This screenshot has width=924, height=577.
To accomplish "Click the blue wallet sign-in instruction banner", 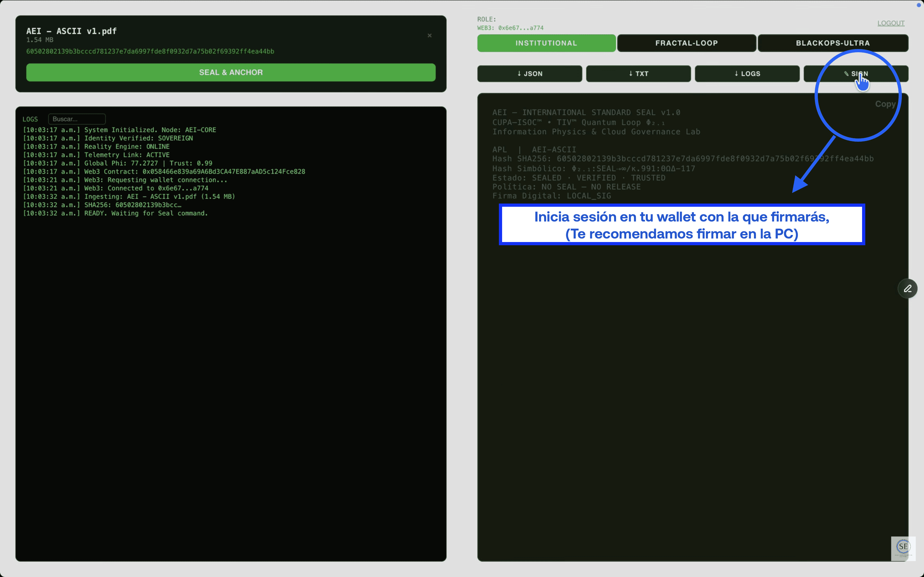I will (x=681, y=225).
